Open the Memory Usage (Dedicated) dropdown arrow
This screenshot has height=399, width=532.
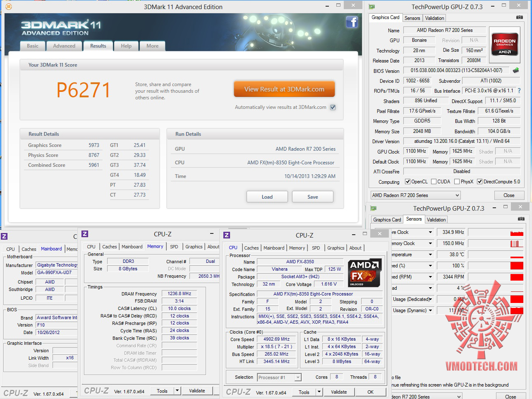coord(430,299)
